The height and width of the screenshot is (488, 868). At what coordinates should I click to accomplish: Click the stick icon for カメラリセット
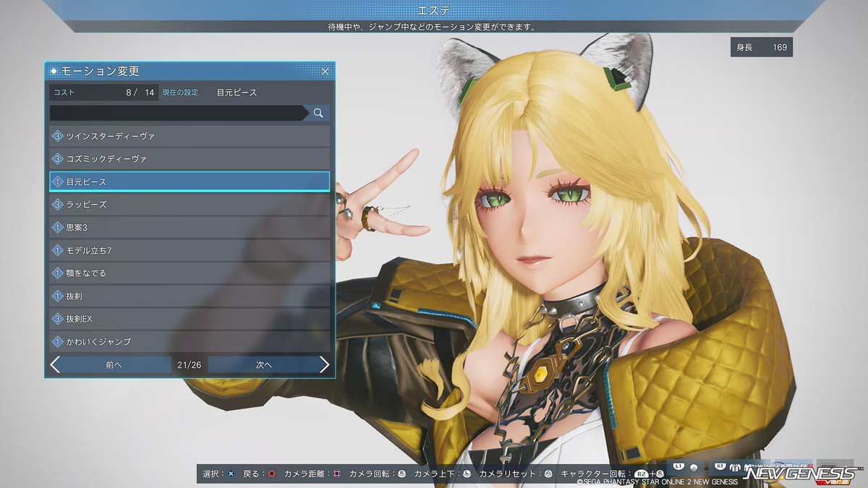click(x=548, y=474)
